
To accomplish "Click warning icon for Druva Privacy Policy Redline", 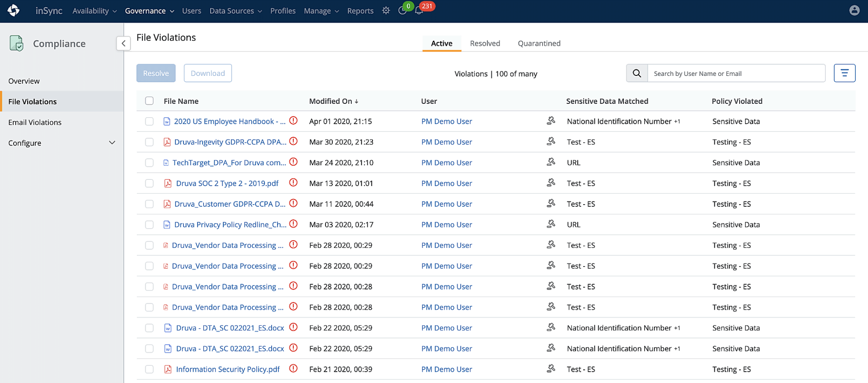I will coord(293,224).
